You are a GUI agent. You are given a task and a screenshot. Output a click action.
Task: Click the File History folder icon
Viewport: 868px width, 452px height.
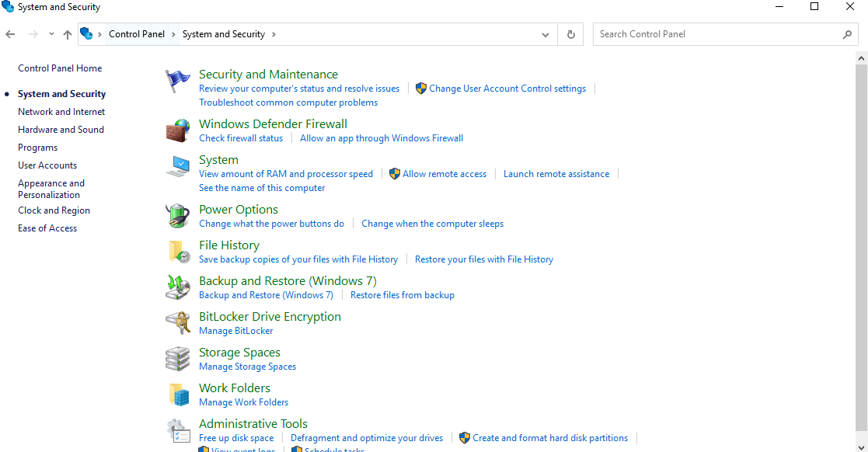tap(179, 252)
